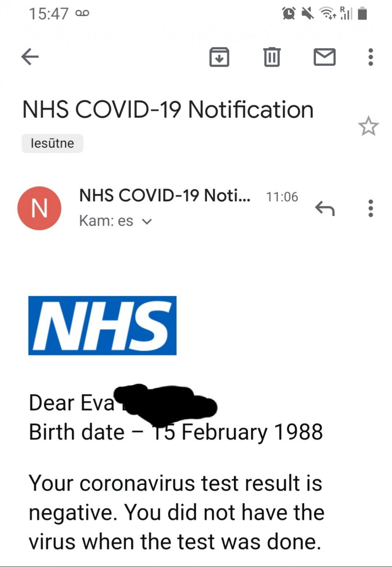The width and height of the screenshot is (392, 567).
Task: Tap the battery indicator icon
Action: coord(363,14)
